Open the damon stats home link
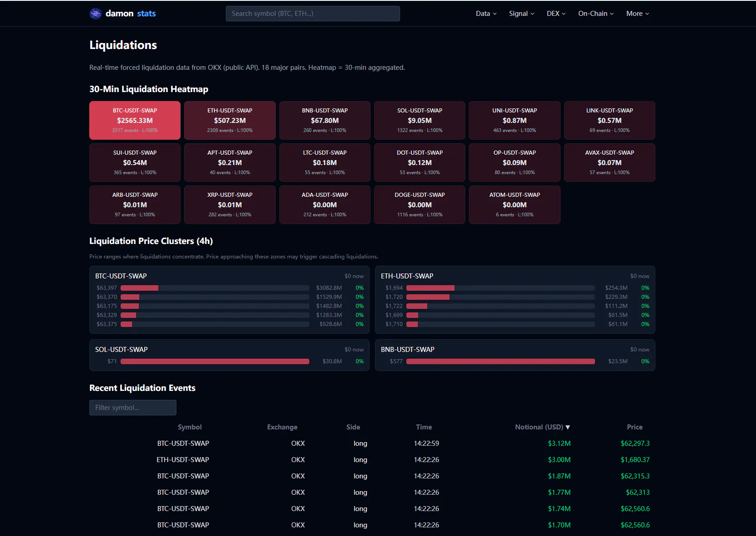 click(122, 14)
